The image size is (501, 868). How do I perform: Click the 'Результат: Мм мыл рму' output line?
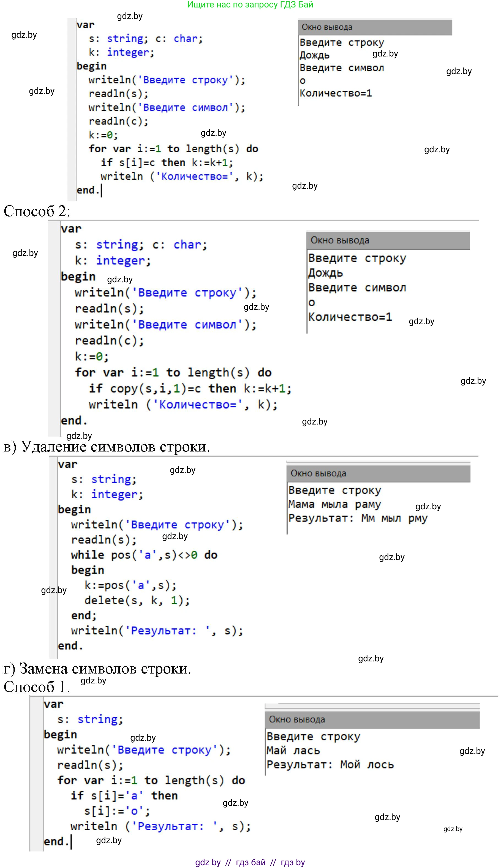358,518
